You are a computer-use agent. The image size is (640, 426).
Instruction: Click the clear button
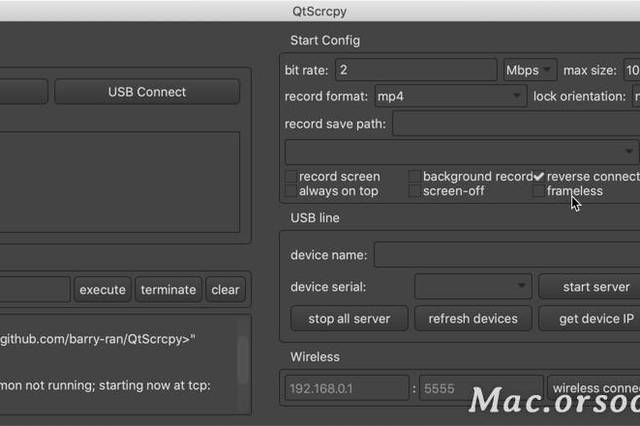225,290
